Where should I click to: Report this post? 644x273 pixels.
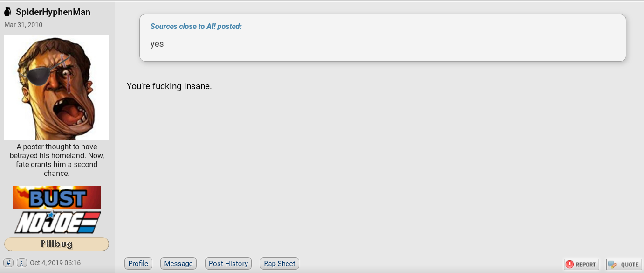pos(582,264)
